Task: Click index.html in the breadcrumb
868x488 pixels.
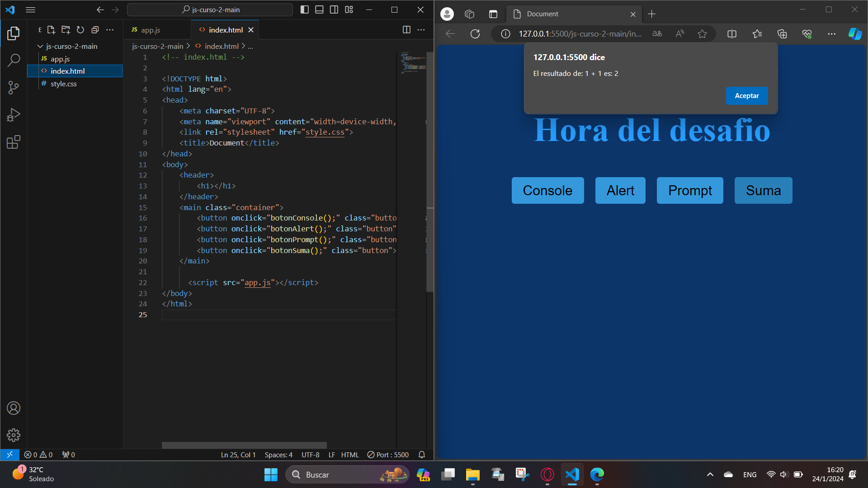Action: click(222, 46)
